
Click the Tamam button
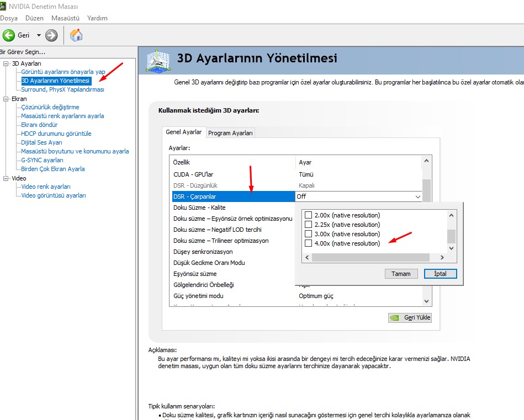pyautogui.click(x=401, y=274)
